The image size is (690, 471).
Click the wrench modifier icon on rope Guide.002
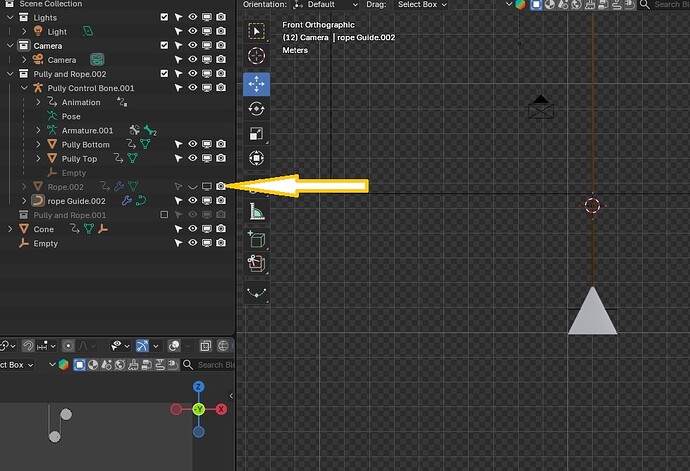(x=126, y=201)
